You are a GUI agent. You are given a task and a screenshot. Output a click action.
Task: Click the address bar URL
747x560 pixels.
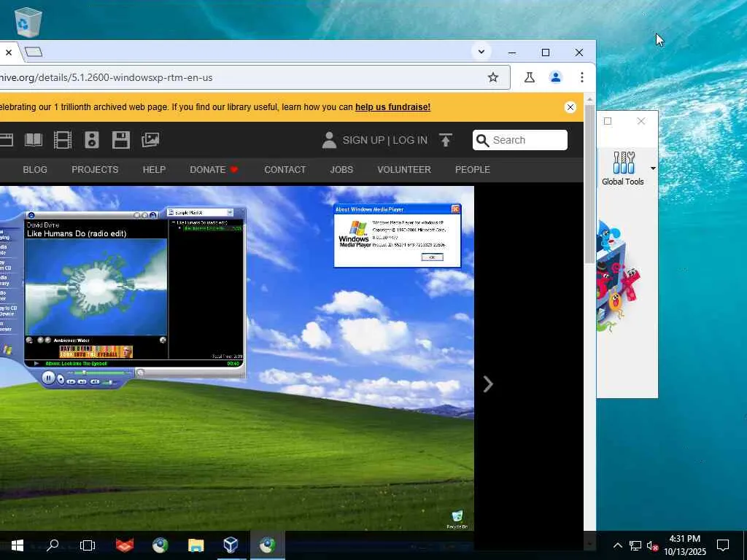point(107,77)
